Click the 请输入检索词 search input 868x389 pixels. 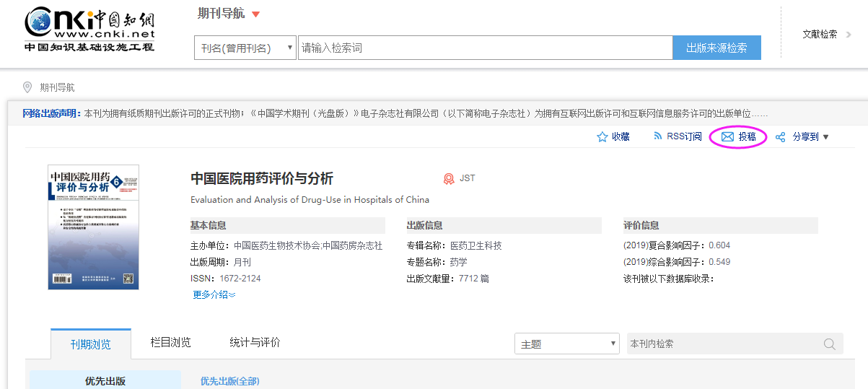[486, 48]
